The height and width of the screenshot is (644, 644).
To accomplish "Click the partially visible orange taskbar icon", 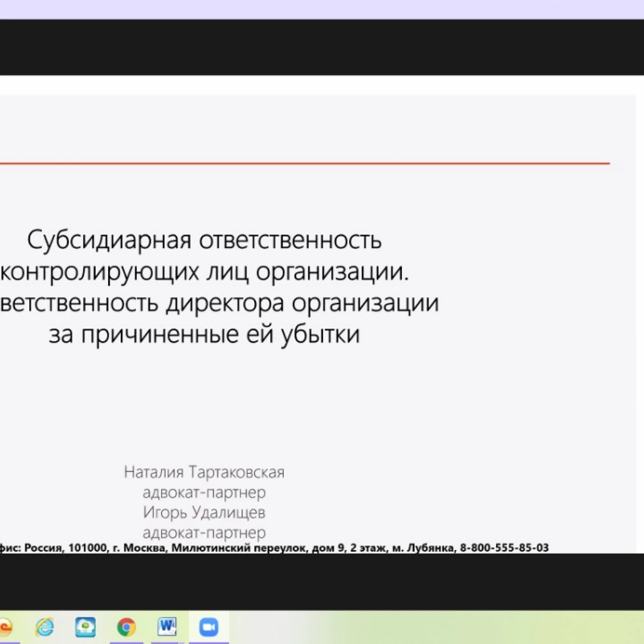I will point(6,627).
